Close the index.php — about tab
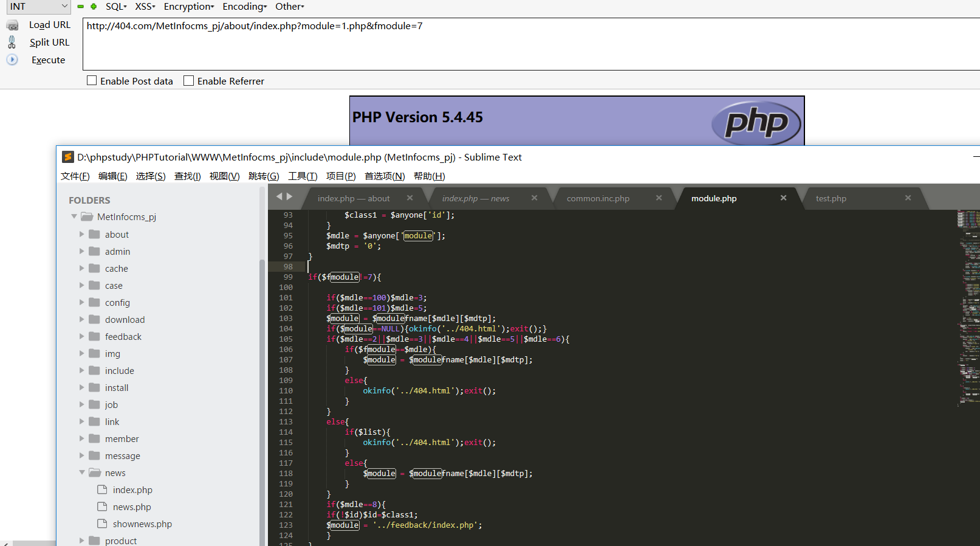The width and height of the screenshot is (980, 546). (410, 198)
